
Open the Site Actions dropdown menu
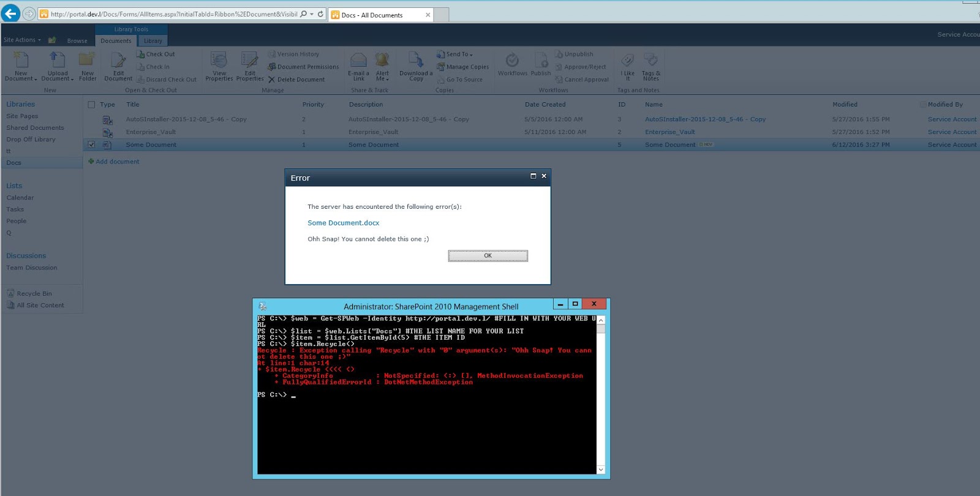click(x=22, y=40)
